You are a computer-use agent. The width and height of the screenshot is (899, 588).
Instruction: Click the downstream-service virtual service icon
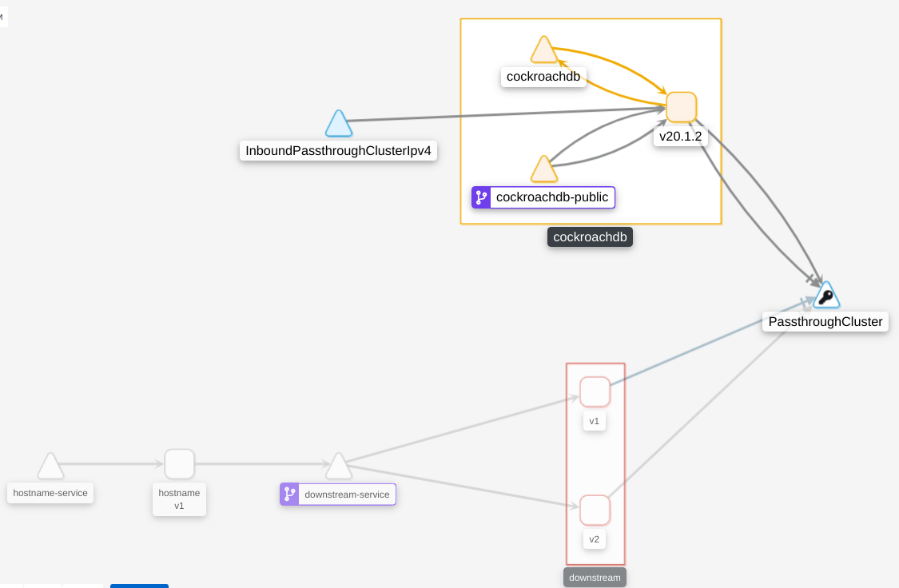point(289,494)
